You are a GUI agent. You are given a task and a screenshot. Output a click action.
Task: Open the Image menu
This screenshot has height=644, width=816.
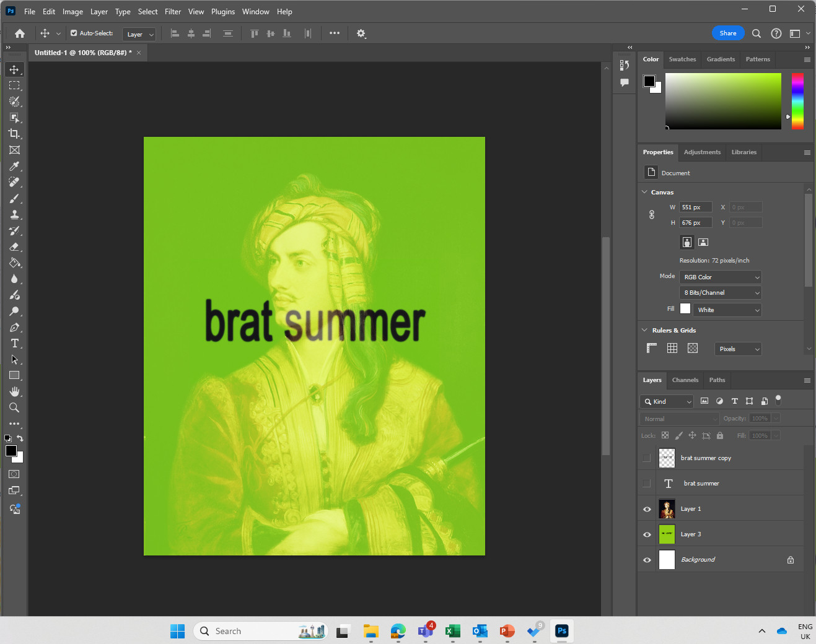point(72,11)
